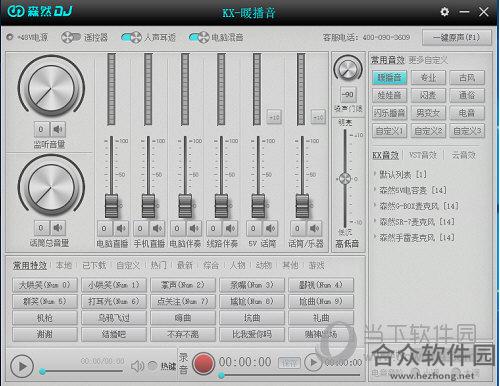Mute the 手机直播 channel speaker icon
This screenshot has width=500, height=386.
(157, 228)
